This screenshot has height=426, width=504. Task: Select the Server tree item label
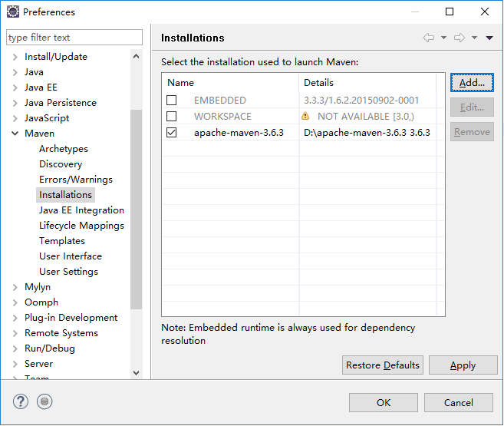[38, 364]
